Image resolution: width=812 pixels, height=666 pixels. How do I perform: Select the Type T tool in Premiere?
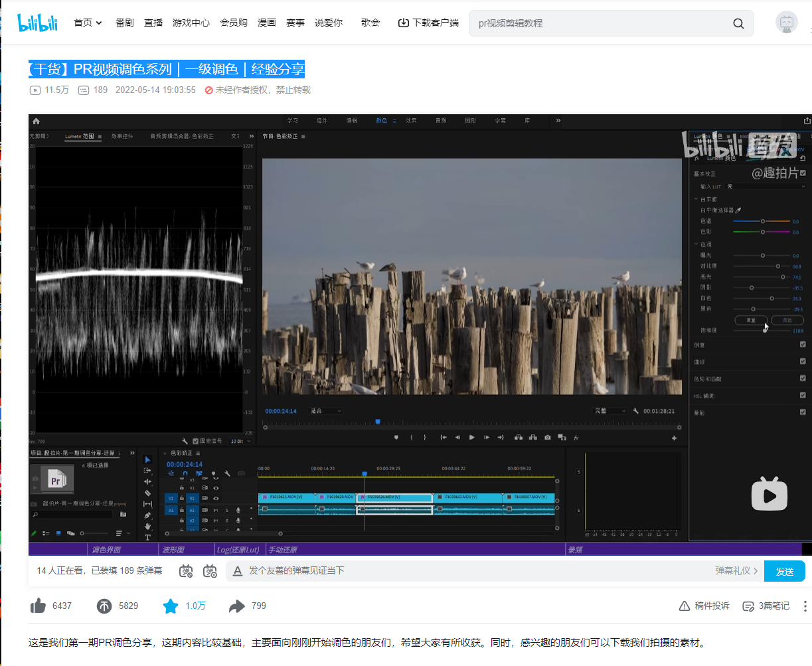pyautogui.click(x=147, y=537)
